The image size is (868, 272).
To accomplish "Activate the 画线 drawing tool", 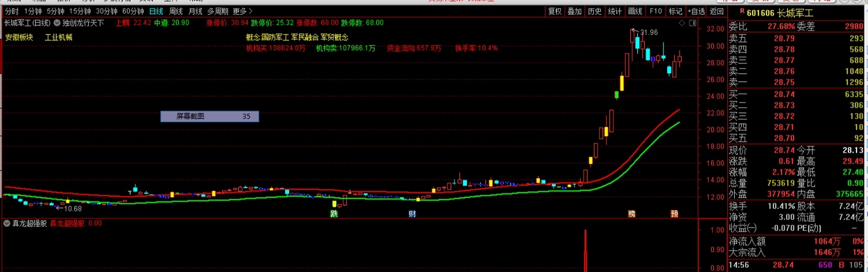I will coord(635,11).
